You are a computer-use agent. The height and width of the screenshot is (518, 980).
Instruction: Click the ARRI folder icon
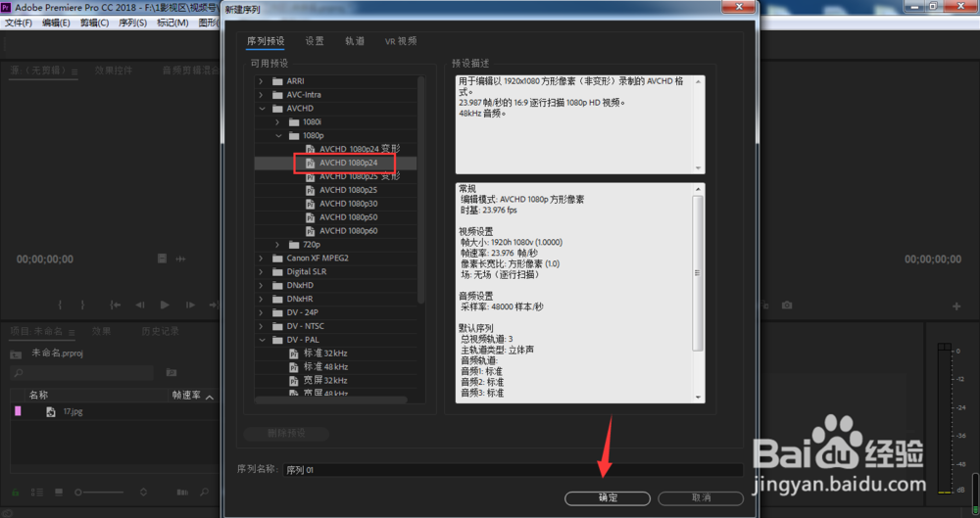[278, 81]
